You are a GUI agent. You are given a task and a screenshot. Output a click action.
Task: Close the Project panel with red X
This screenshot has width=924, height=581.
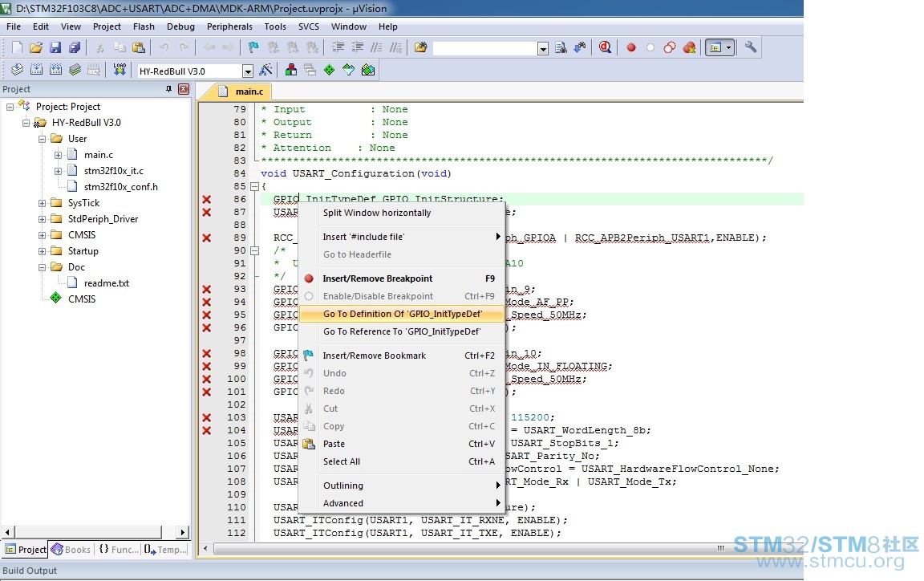pos(184,89)
